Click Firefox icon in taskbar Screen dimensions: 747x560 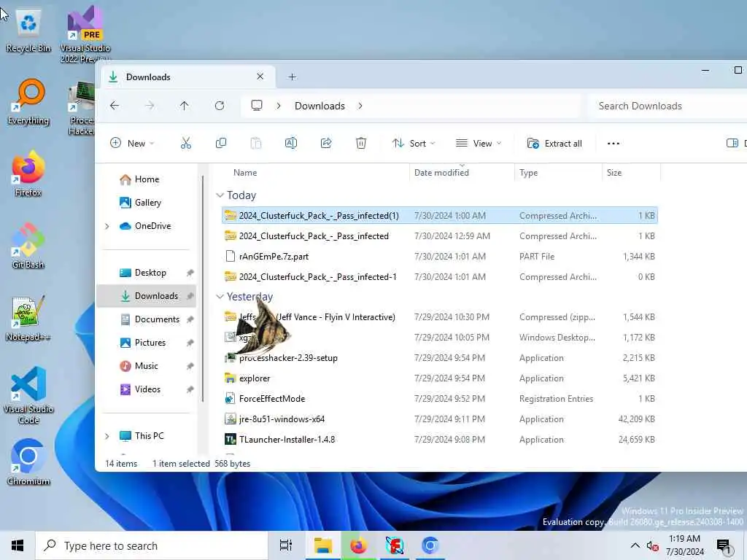pos(359,545)
